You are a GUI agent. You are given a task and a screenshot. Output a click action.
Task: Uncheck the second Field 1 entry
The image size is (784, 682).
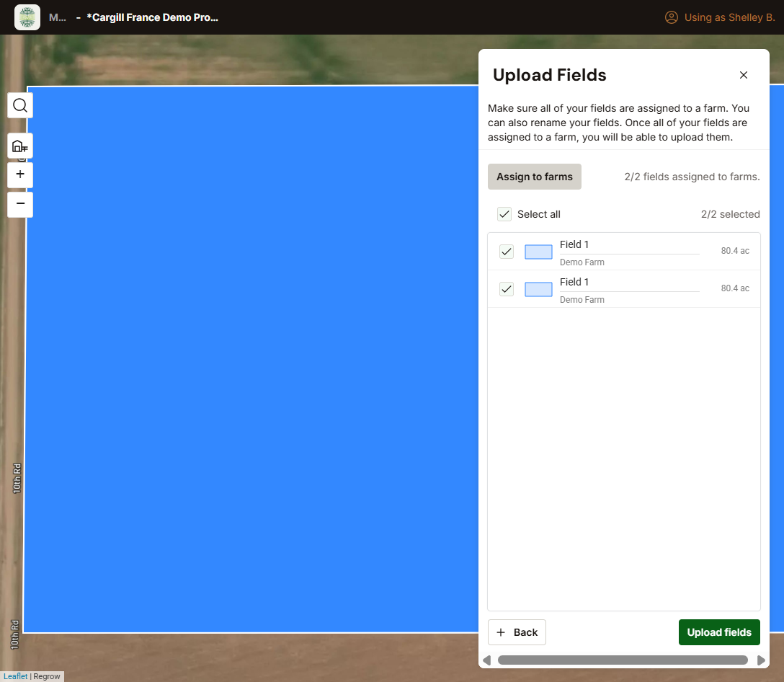pyautogui.click(x=507, y=289)
